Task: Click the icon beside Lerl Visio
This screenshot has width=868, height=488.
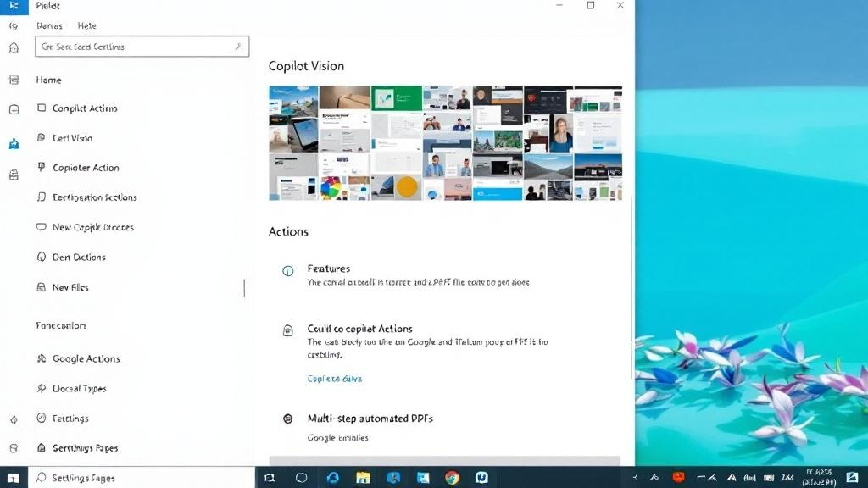Action: pos(41,138)
